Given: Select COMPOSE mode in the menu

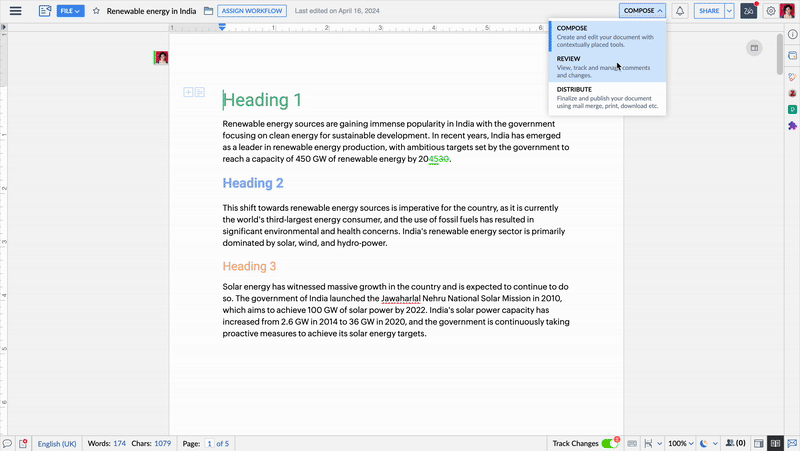Looking at the screenshot, I should click(607, 36).
